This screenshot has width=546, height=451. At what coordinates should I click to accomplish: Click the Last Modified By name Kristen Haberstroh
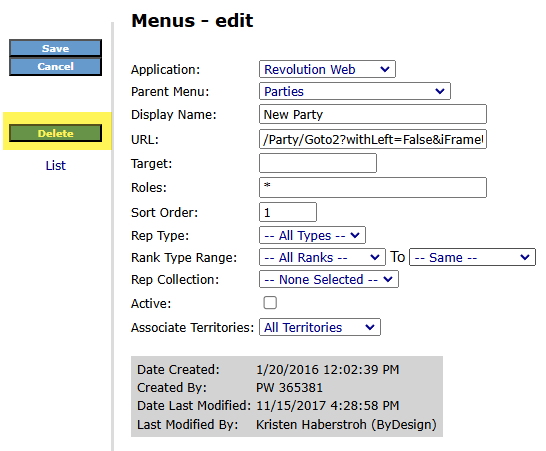(x=311, y=425)
